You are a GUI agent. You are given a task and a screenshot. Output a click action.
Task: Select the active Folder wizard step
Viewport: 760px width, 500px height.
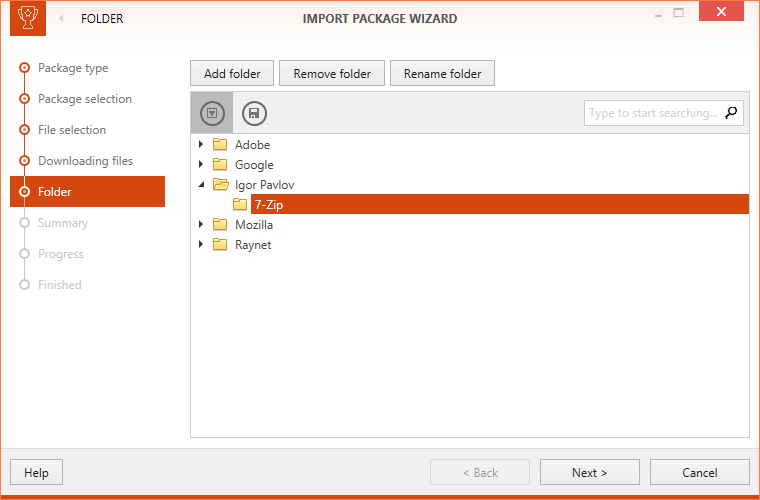pos(87,191)
